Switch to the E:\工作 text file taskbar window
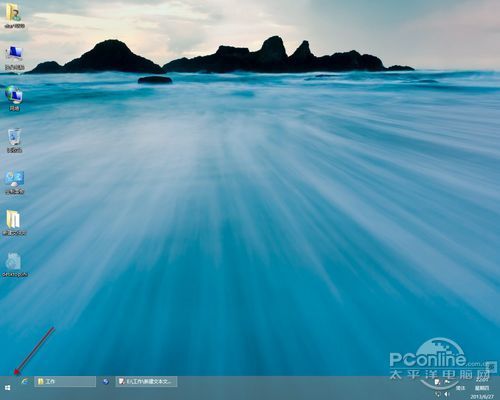The width and height of the screenshot is (500, 400). tap(147, 382)
